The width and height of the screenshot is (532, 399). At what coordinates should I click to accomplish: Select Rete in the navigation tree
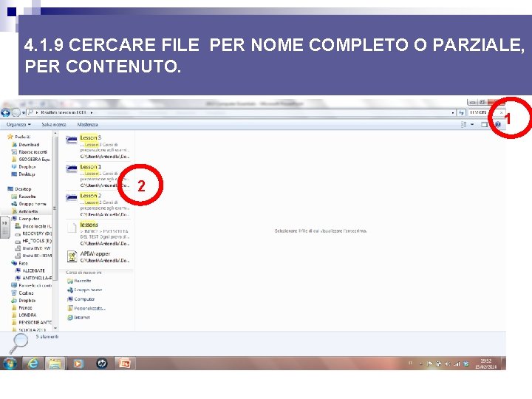pos(20,263)
